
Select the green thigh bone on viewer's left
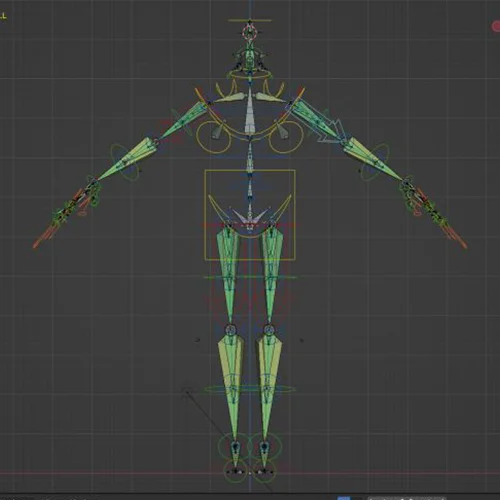228,273
